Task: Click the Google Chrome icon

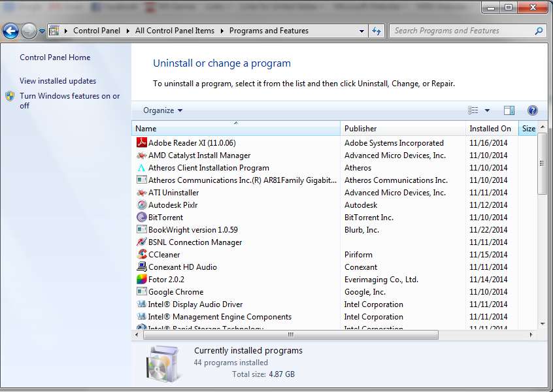Action: click(x=141, y=291)
